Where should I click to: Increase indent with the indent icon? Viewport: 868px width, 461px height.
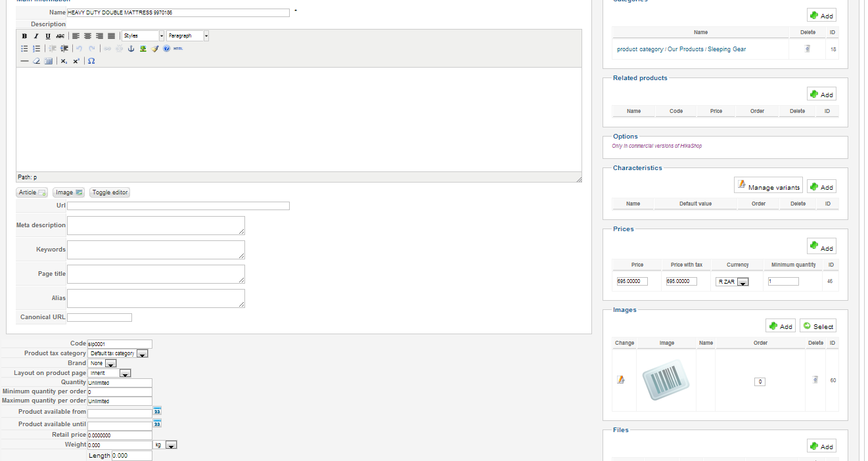64,49
